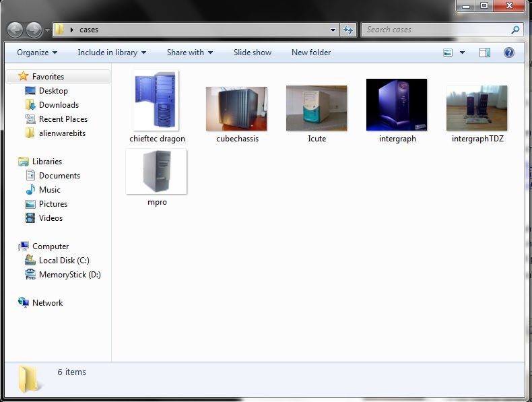
Task: Open the alienwarebits folder shortcut
Action: (62, 133)
